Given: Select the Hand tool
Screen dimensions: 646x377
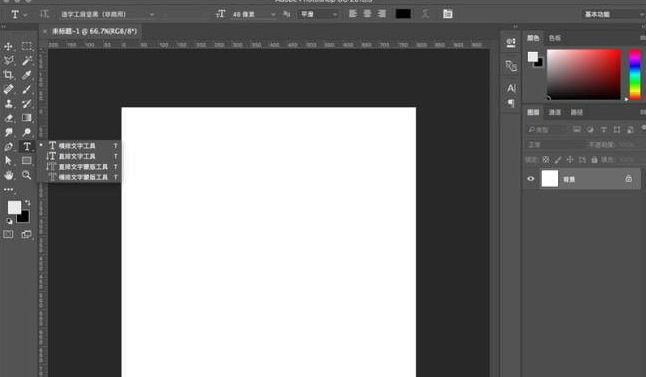Looking at the screenshot, I should click(x=8, y=175).
